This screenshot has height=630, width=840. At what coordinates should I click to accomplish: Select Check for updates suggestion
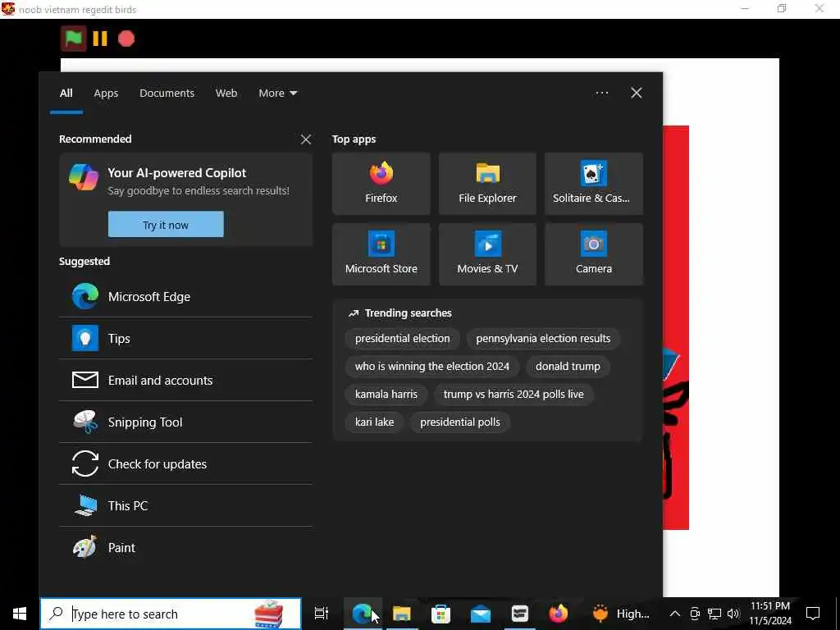pyautogui.click(x=185, y=464)
